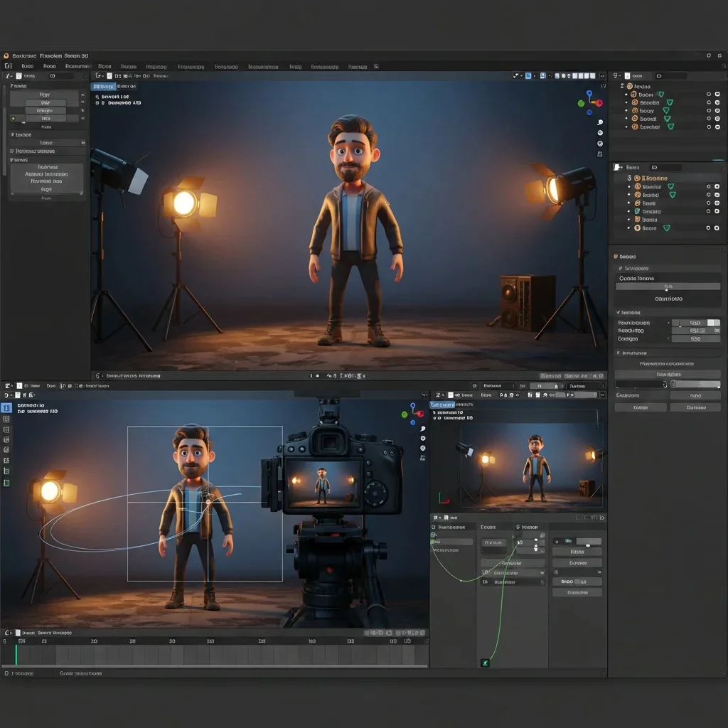Image resolution: width=728 pixels, height=728 pixels.
Task: Click the 'Roy' button in left panel
Action: click(45, 95)
